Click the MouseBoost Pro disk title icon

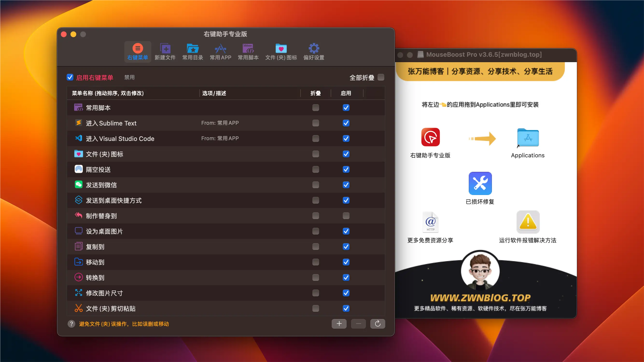[x=420, y=54]
